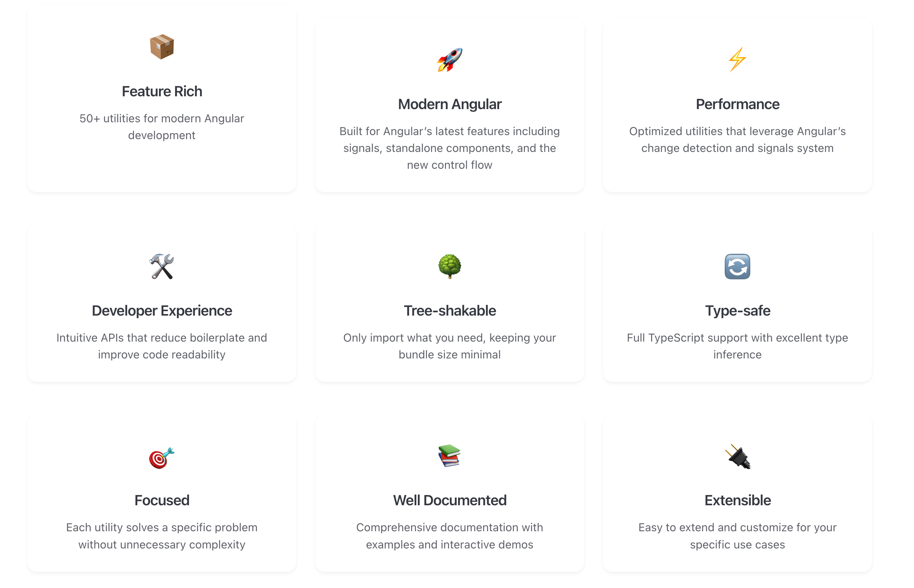
Task: Click the Focused card title
Action: [161, 500]
